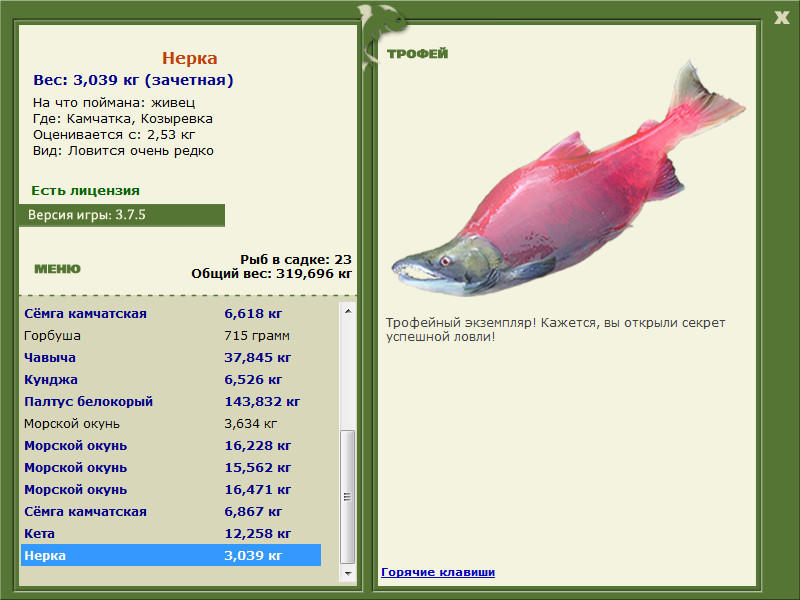The width and height of the screenshot is (800, 600).
Task: Click the На что поймана: живец line
Action: (x=114, y=103)
